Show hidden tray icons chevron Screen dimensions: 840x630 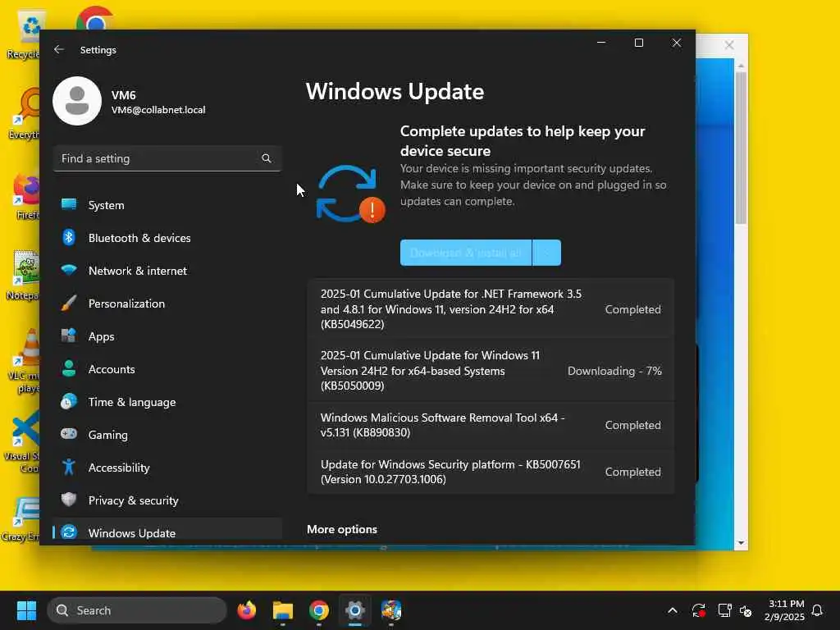click(x=673, y=610)
